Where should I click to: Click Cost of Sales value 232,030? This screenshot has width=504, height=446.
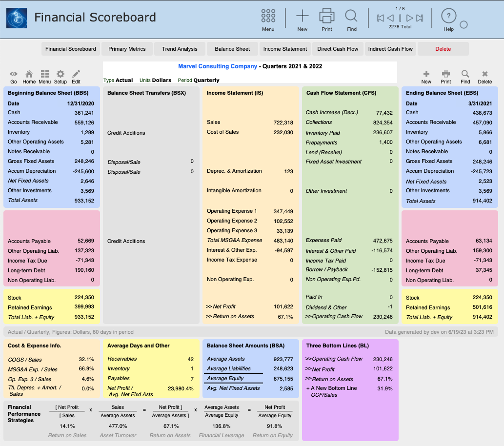click(283, 132)
